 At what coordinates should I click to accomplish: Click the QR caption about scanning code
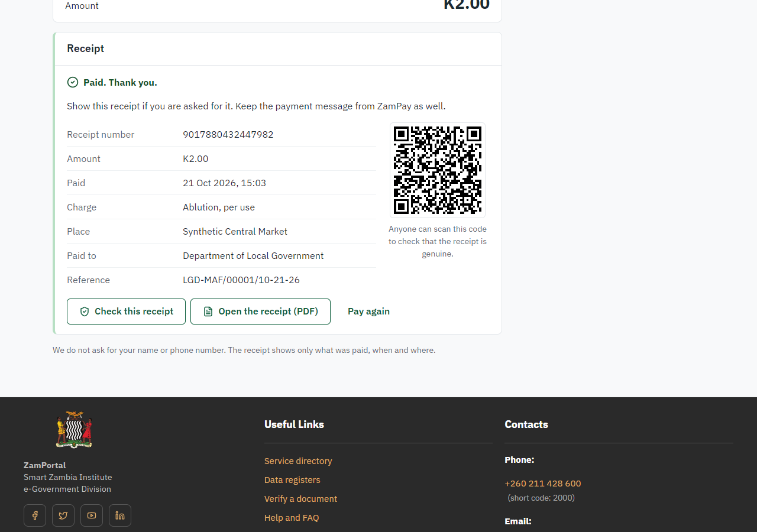(x=438, y=241)
